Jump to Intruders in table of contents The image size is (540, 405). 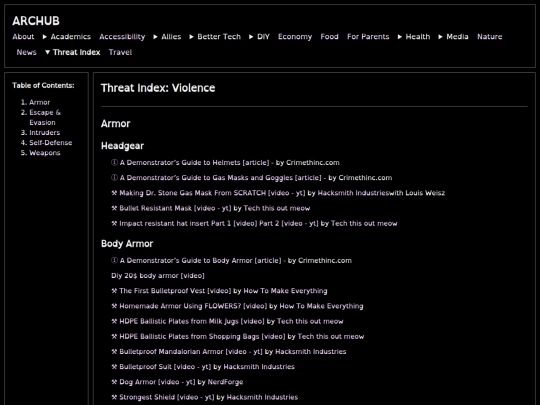[x=44, y=133]
